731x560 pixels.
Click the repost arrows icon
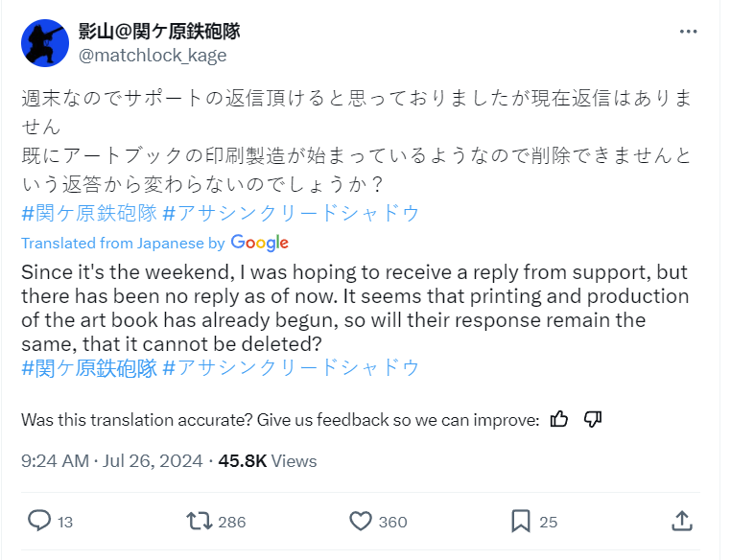click(199, 522)
